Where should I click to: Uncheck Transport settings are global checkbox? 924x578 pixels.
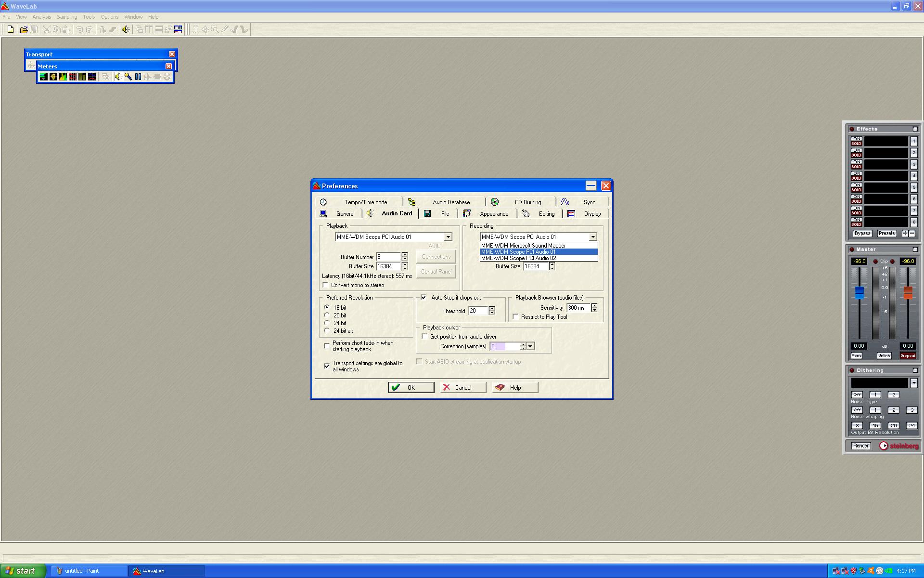point(327,366)
